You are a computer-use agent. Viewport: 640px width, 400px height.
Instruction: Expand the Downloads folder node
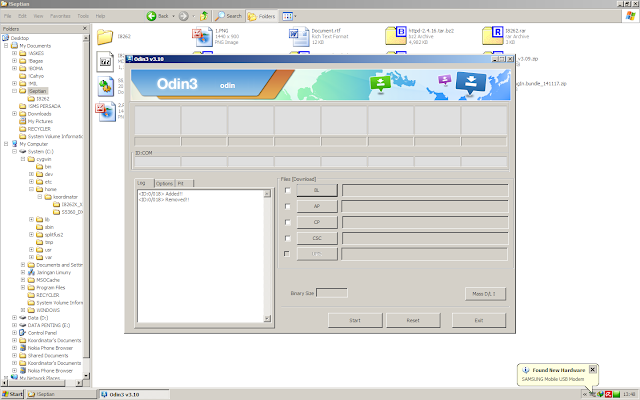coord(14,114)
